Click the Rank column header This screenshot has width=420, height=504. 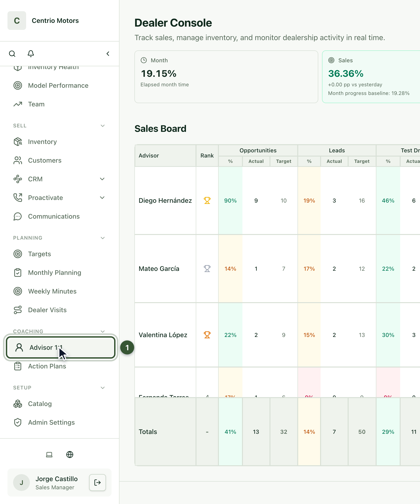[207, 156]
